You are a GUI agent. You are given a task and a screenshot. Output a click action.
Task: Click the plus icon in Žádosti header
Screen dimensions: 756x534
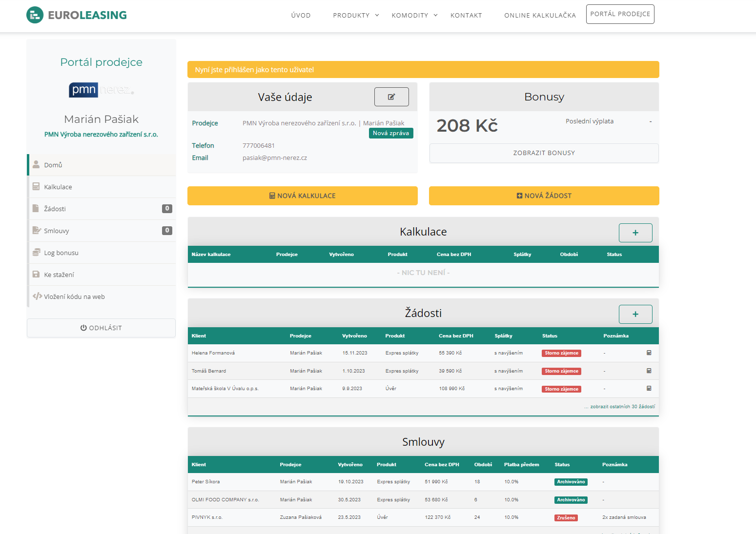635,314
